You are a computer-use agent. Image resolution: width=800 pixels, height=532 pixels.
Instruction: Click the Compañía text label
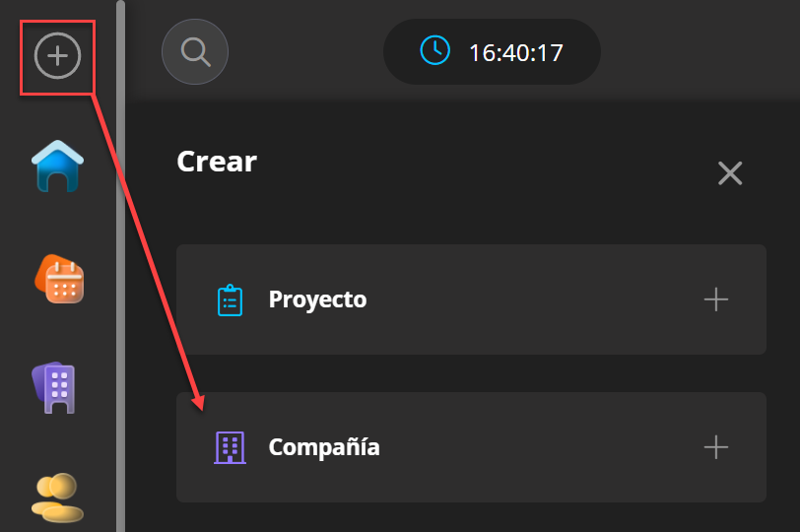click(x=324, y=447)
